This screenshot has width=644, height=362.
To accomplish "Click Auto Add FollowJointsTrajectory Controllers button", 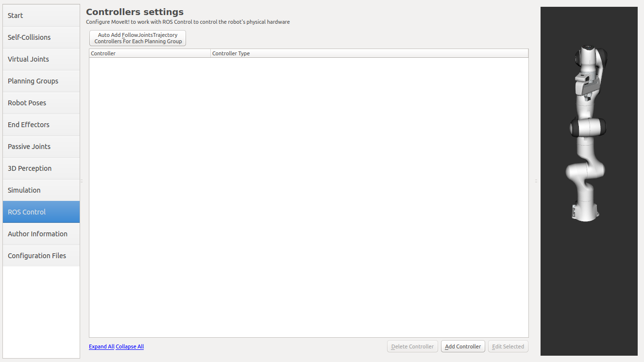I will click(x=137, y=38).
